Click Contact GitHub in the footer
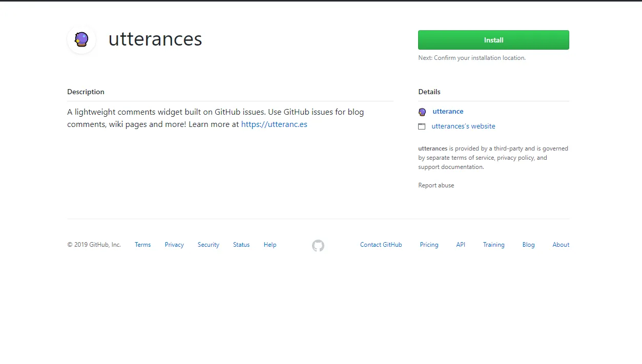Image resolution: width=642 pixels, height=364 pixels. pos(381,244)
